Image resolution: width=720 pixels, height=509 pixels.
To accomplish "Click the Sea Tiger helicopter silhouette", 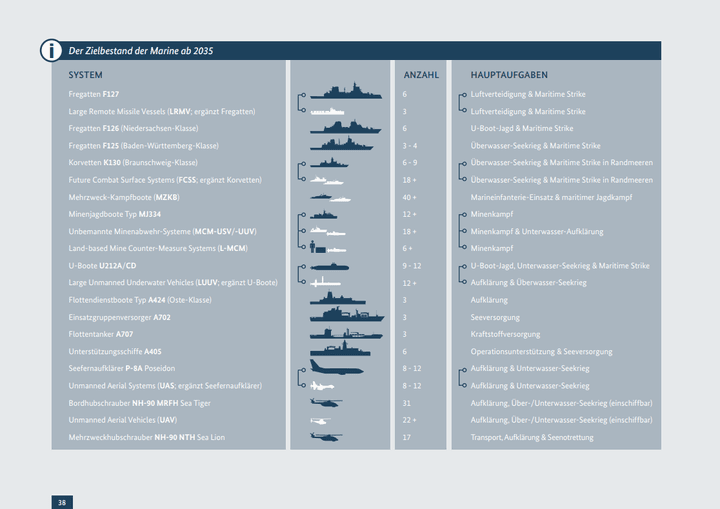I will (x=326, y=403).
